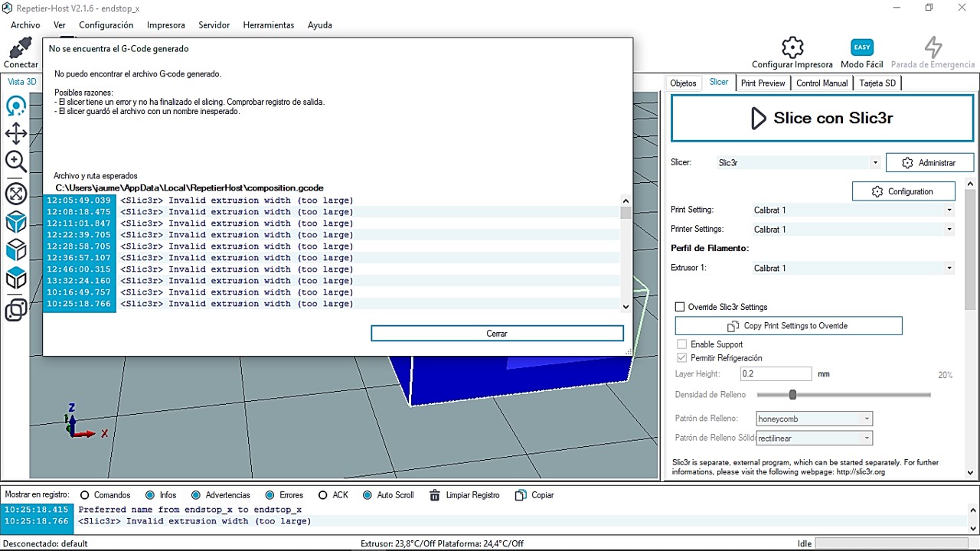Expand the Print Setting dropdown

coord(949,210)
